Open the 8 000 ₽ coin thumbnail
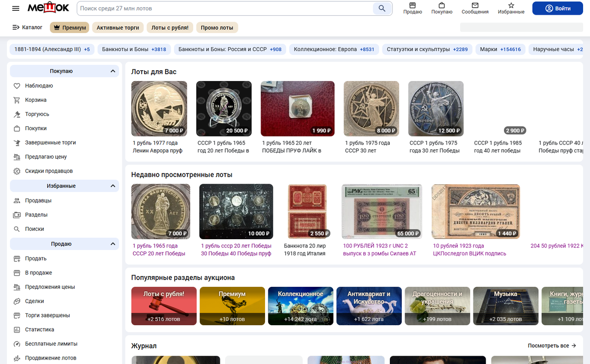 371,109
